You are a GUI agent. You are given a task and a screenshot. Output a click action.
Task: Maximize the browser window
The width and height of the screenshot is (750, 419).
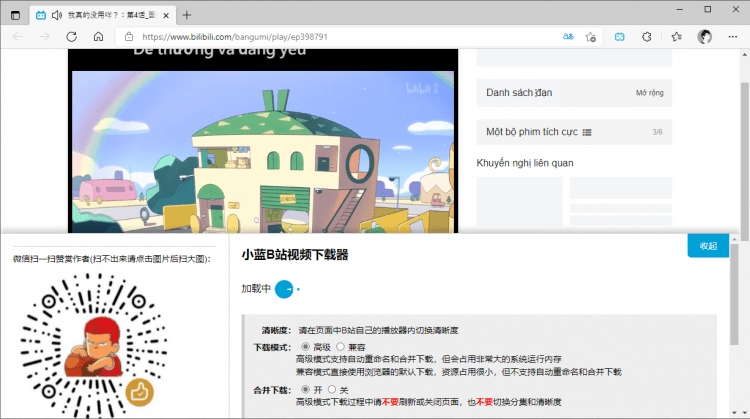[x=708, y=9]
